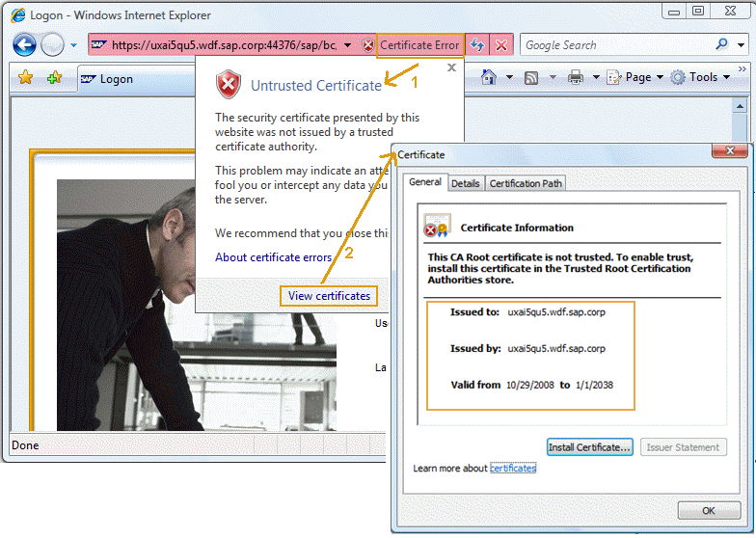Click the Back navigation arrow button
This screenshot has height=538, width=756.
tap(24, 44)
